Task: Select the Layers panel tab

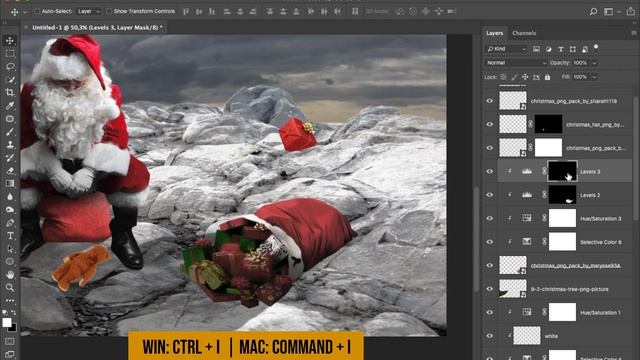Action: (x=495, y=33)
